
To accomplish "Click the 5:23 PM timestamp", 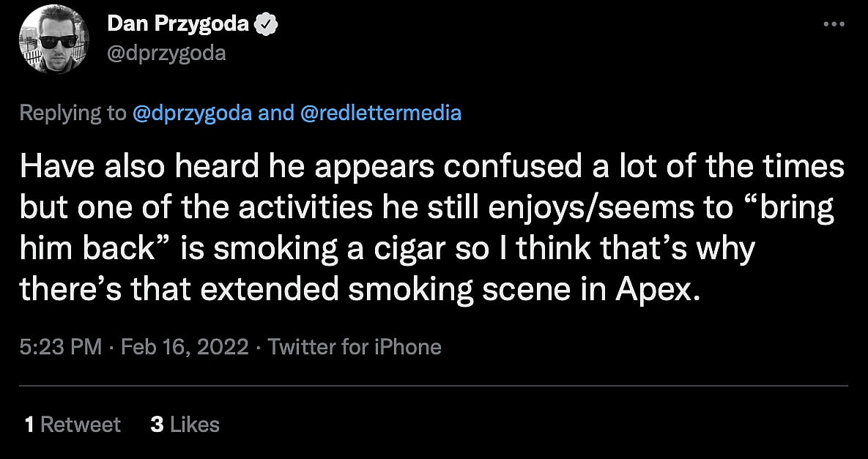I will [x=60, y=346].
